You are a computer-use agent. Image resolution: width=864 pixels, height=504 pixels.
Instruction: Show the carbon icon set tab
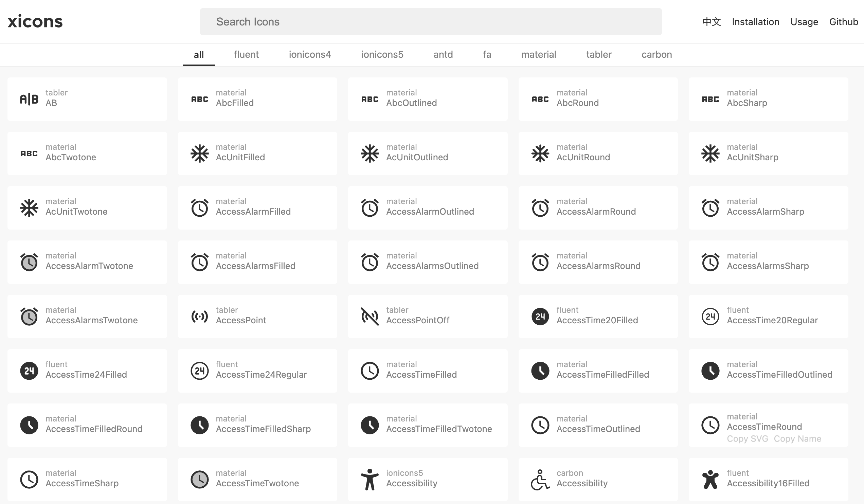pos(656,55)
